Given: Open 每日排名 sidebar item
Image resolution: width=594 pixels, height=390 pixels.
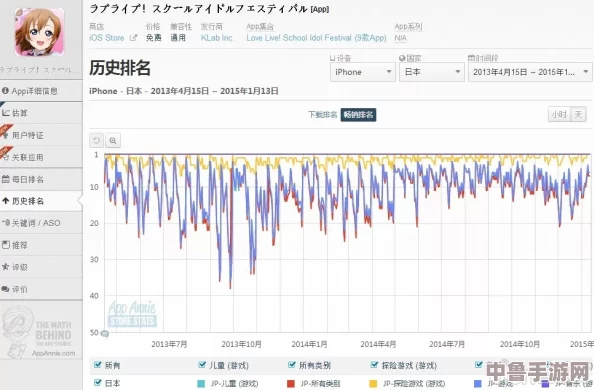Looking at the screenshot, I should point(41,179).
